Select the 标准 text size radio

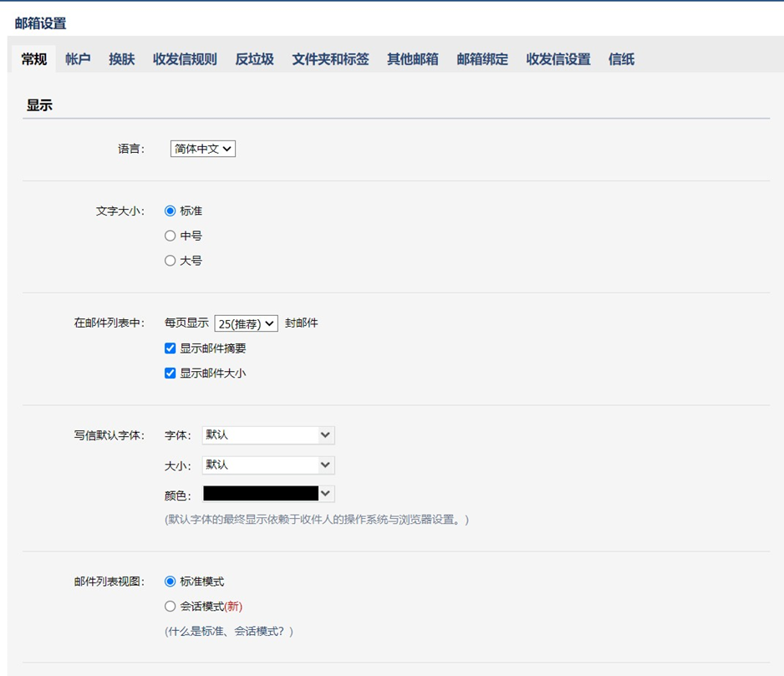(170, 211)
